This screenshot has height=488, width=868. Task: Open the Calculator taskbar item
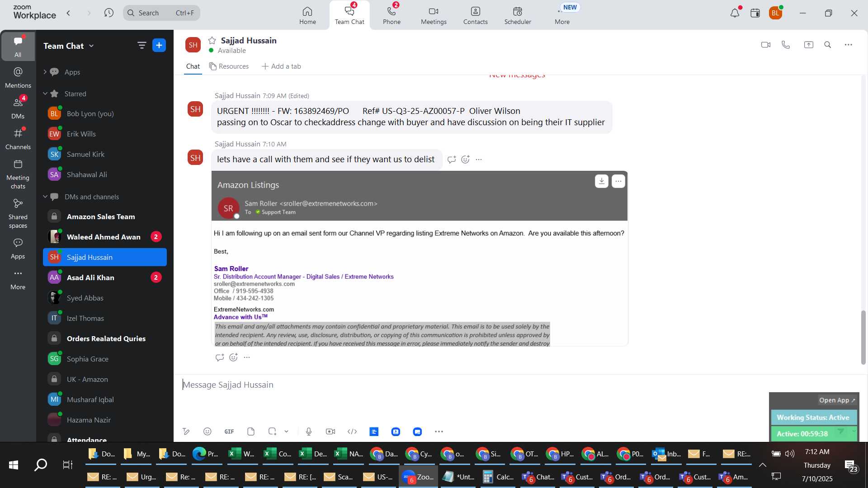(497, 477)
